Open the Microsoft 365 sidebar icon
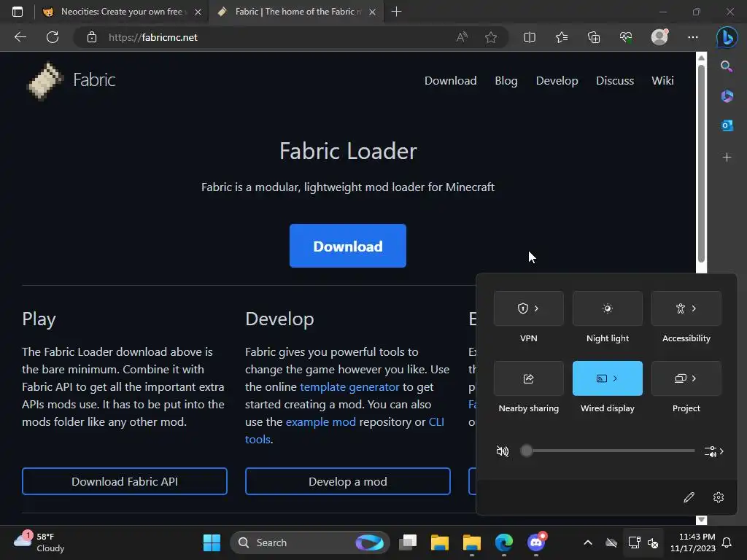This screenshot has width=747, height=560. 727,96
